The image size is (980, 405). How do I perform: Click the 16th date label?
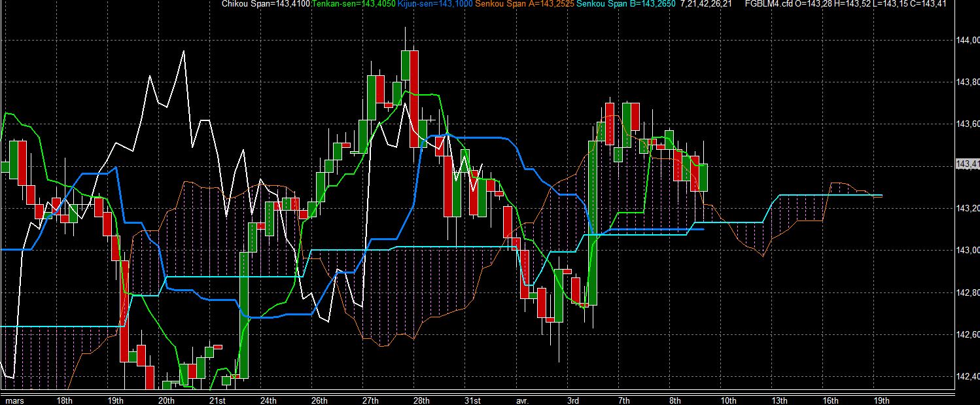pyautogui.click(x=830, y=400)
